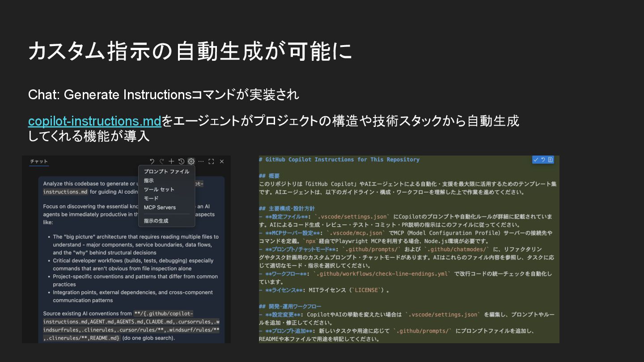Viewport: 644px width, 362px height.
Task: Click the 'Critical developer workflows' bullet
Action: [133, 265]
